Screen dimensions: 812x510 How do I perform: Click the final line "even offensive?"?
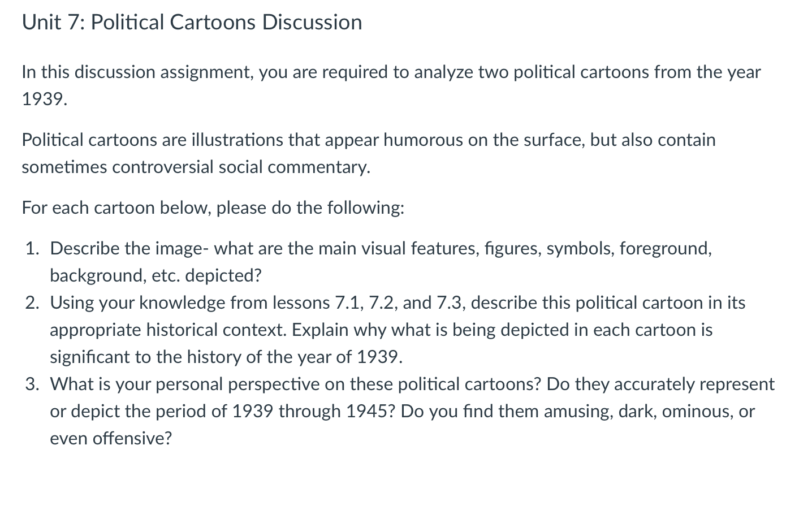click(110, 439)
